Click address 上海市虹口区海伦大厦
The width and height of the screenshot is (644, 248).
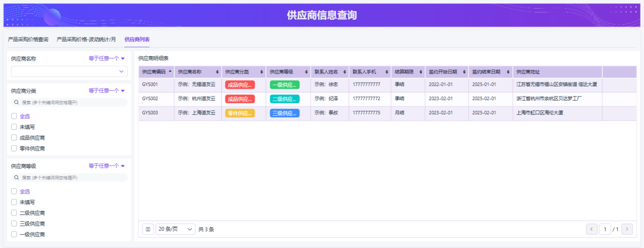(x=540, y=113)
